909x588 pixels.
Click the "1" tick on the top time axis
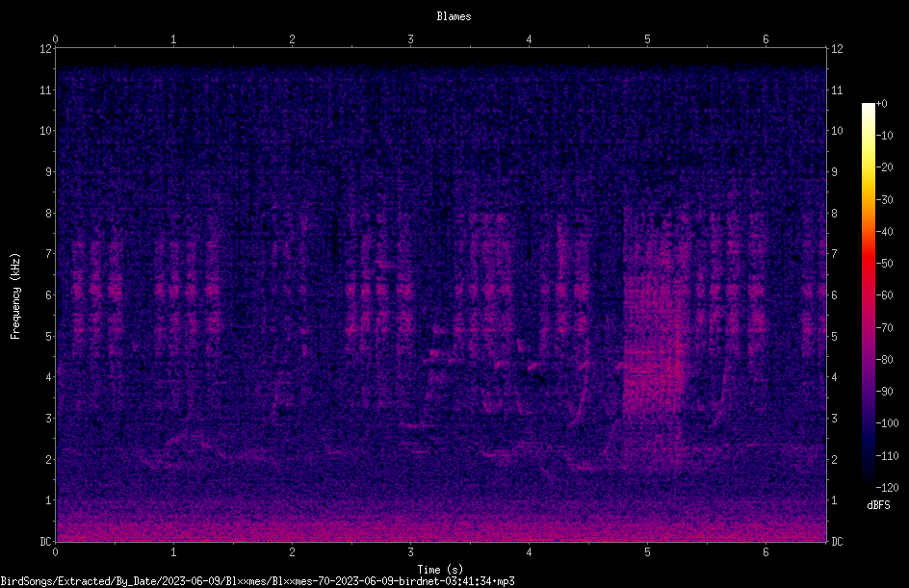(x=173, y=39)
